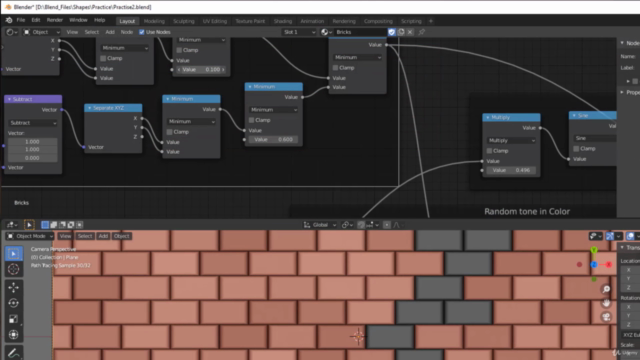Collapse the Subtract node with its triangle
This screenshot has width=640, height=360.
(9, 99)
